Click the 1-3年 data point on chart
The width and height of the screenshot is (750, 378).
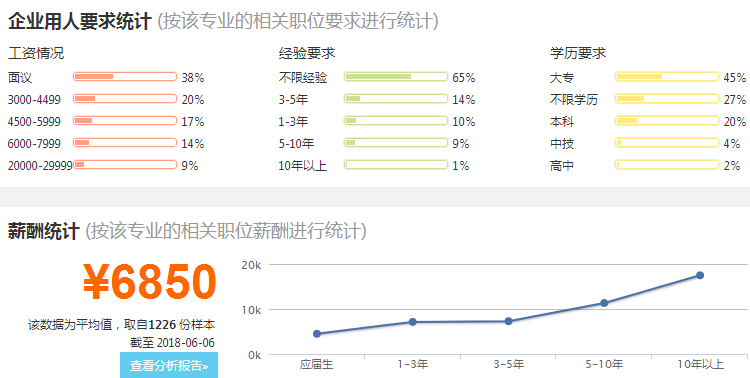pyautogui.click(x=412, y=322)
